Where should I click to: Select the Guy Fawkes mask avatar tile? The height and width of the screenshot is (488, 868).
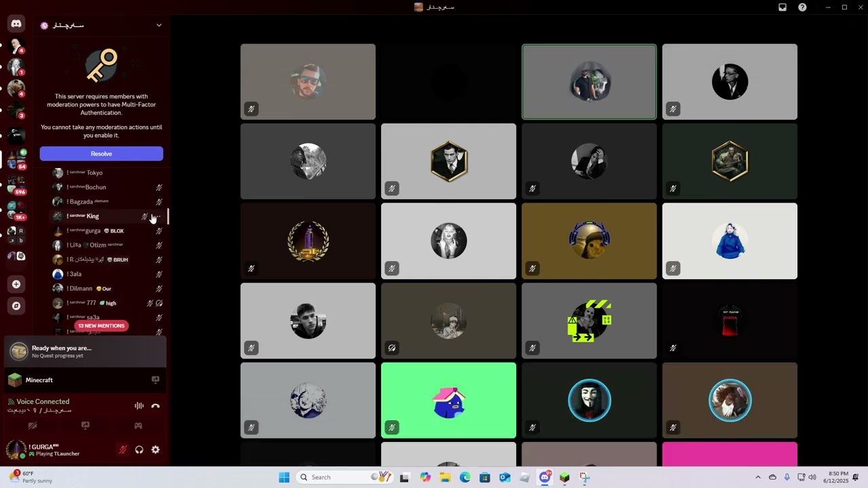click(x=589, y=401)
